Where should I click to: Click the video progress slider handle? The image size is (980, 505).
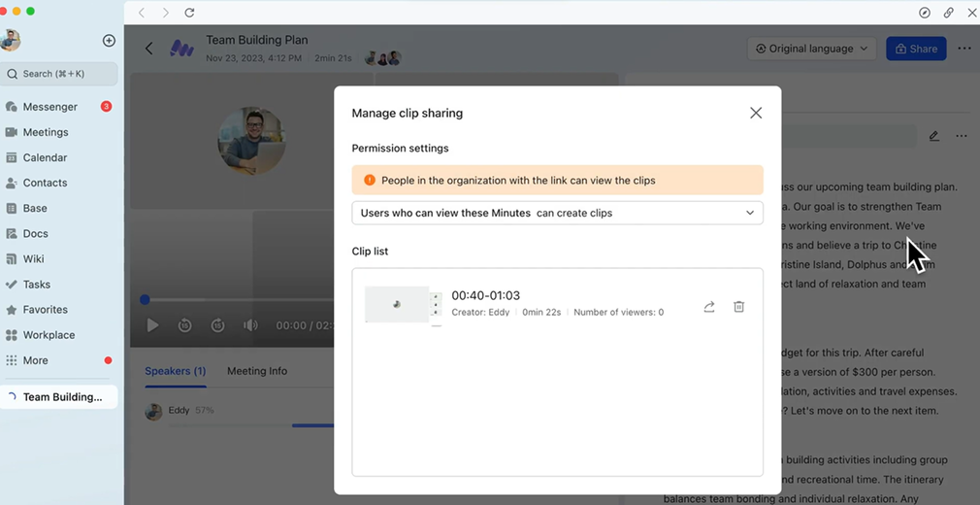coord(145,300)
